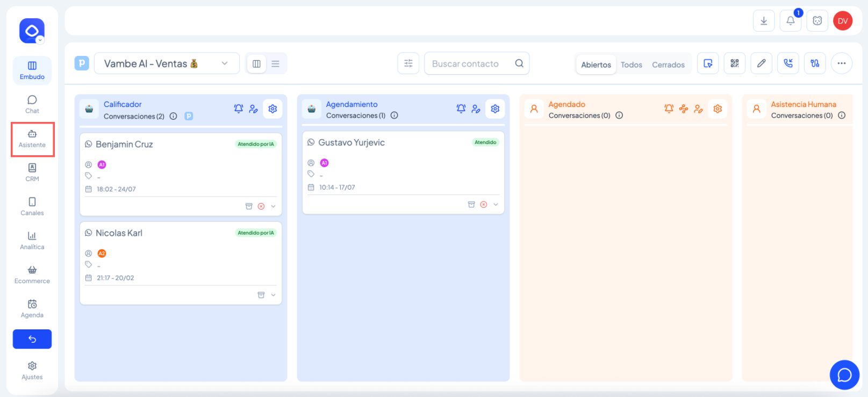Toggle alerts bell on Agendamiento stage

point(461,109)
